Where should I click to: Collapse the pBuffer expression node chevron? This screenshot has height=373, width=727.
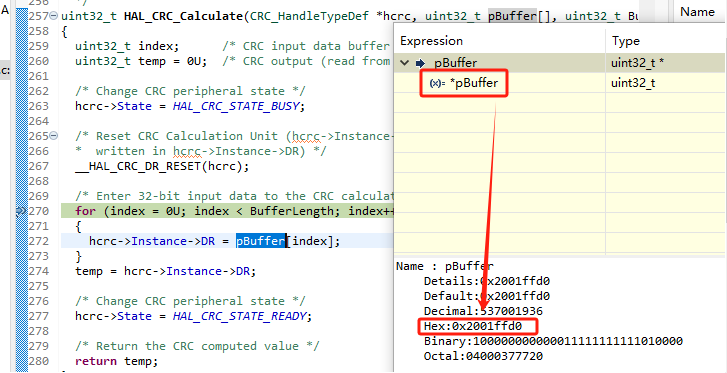tap(405, 63)
